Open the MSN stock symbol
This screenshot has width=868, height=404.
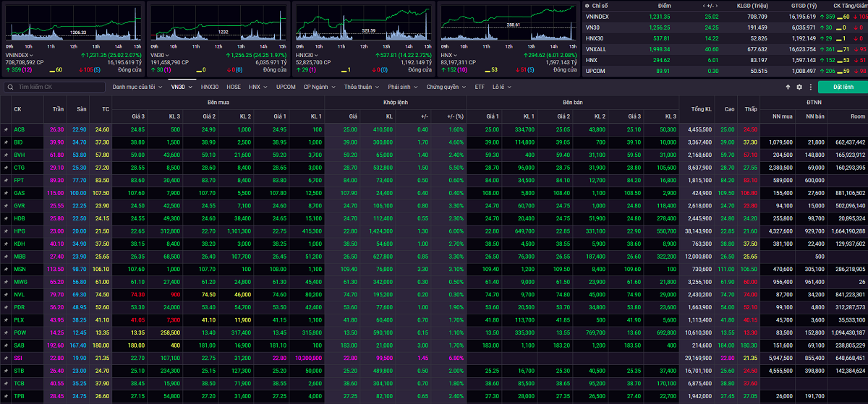(x=20, y=269)
